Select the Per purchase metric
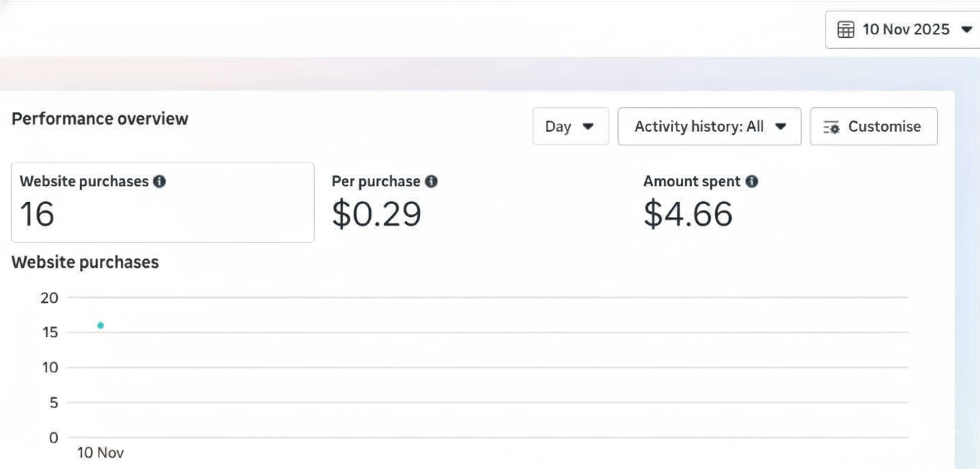 coord(375,181)
